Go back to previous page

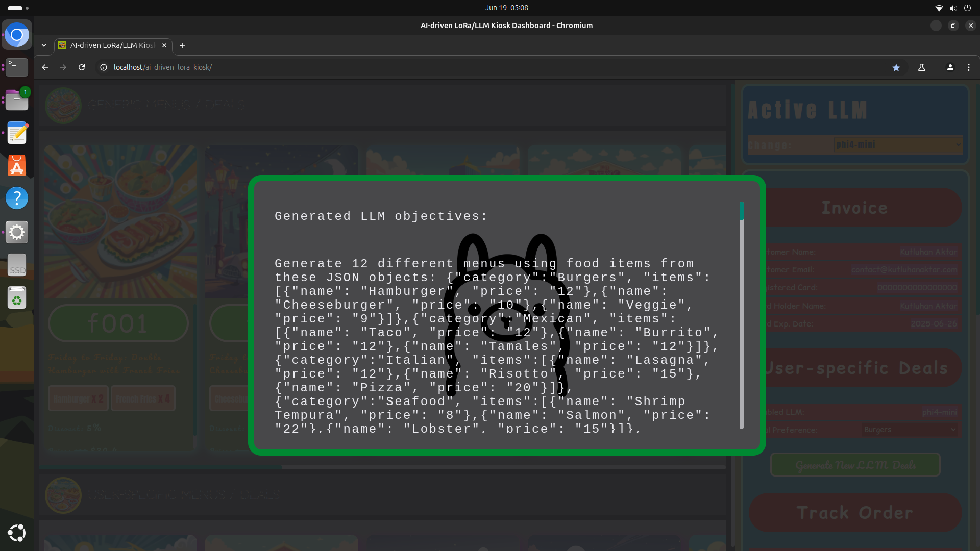[45, 67]
